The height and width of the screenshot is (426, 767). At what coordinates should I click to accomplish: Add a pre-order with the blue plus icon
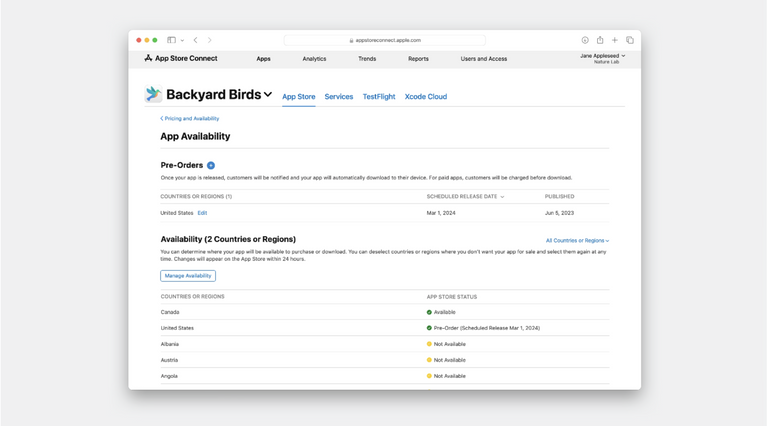pyautogui.click(x=211, y=165)
